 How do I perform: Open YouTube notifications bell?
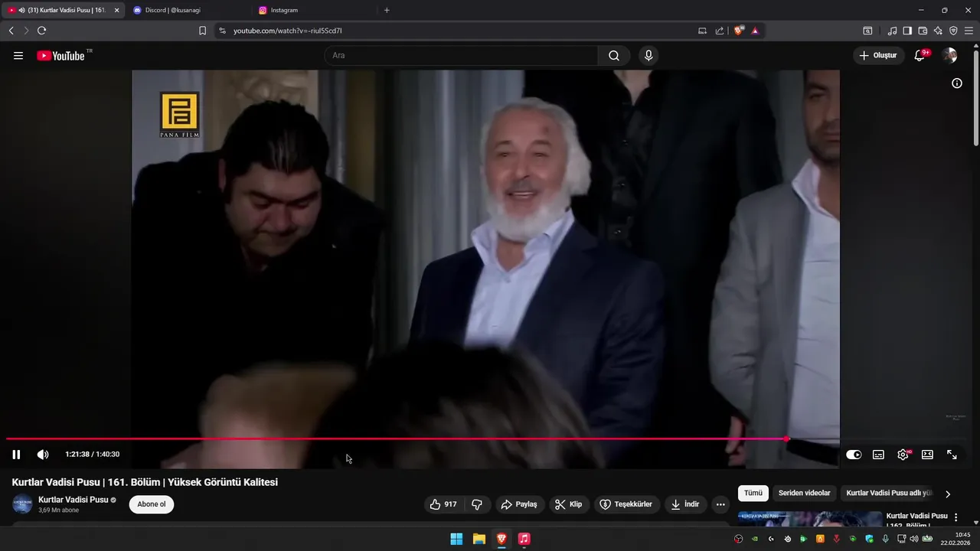pyautogui.click(x=920, y=55)
